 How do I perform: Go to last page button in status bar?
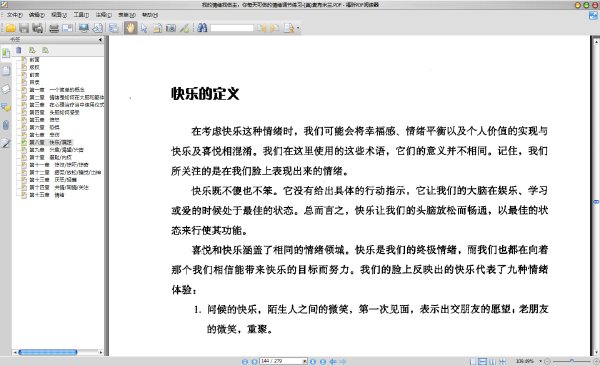click(x=323, y=361)
